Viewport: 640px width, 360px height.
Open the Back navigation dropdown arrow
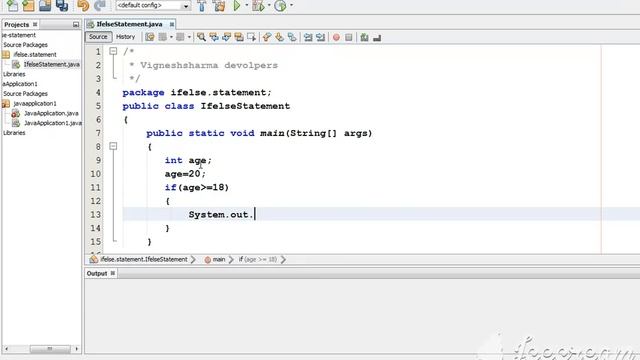171,37
